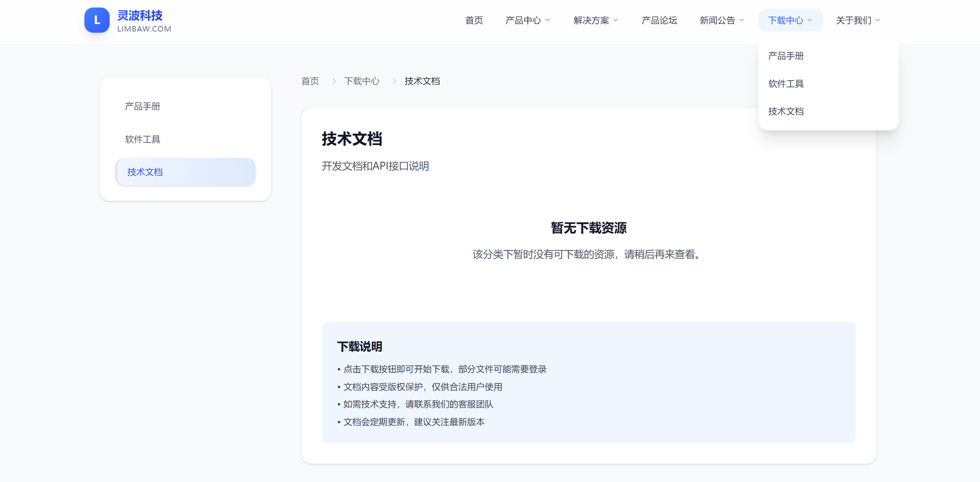
Task: Click the LIMBAW.COM domain text
Action: 144,29
